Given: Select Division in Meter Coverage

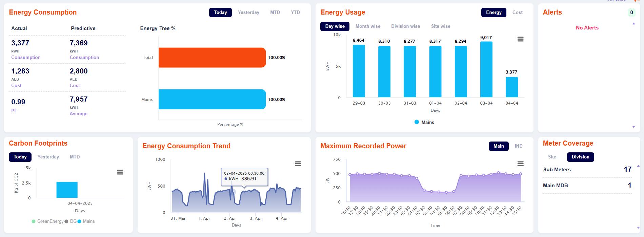Looking at the screenshot, I should pyautogui.click(x=581, y=157).
